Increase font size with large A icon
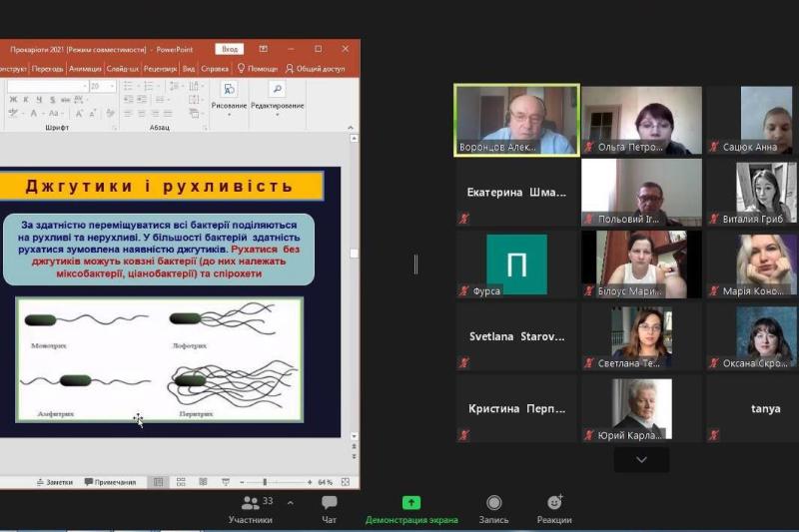Image resolution: width=799 pixels, height=532 pixels. click(x=79, y=114)
